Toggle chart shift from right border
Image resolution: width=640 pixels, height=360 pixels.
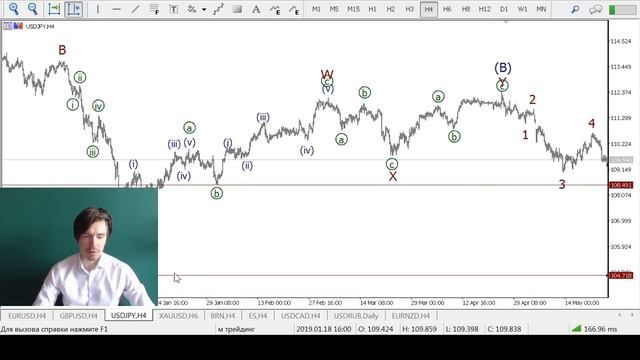tap(73, 9)
